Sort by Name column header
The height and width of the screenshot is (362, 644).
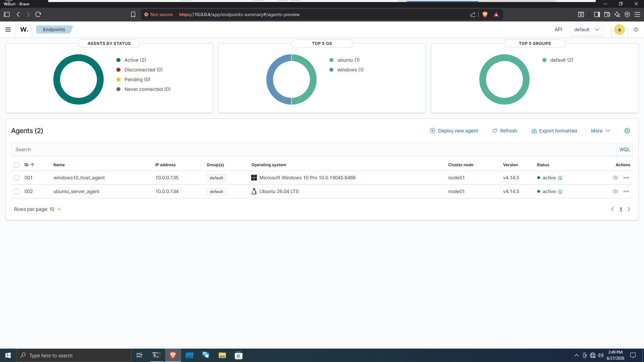pyautogui.click(x=59, y=165)
